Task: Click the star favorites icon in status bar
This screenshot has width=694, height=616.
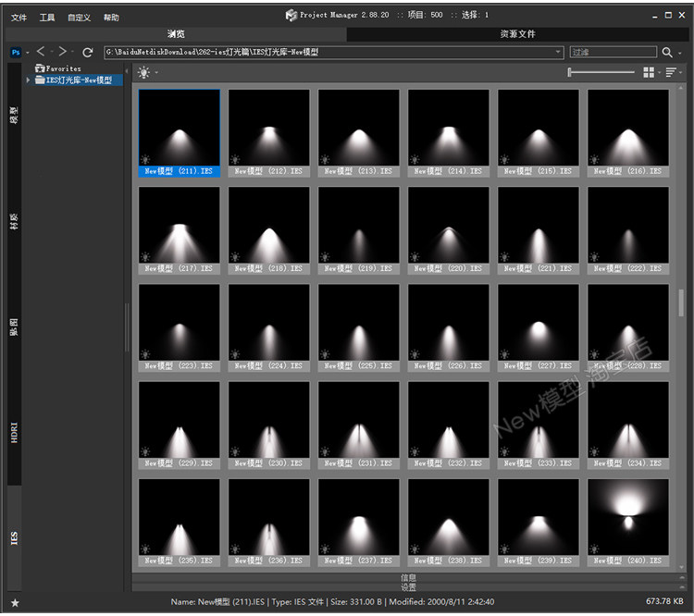Action: [15, 602]
